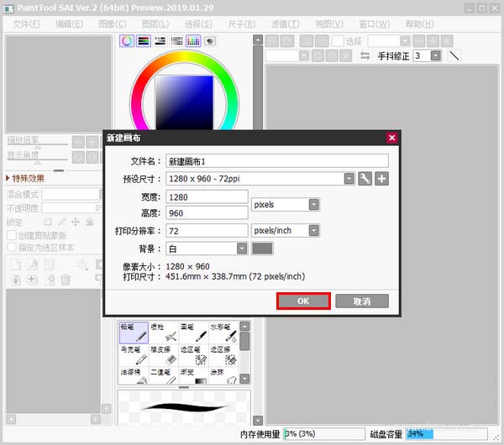The height and width of the screenshot is (445, 504).
Task: Open the 编辑(E) menu
Action: click(70, 24)
